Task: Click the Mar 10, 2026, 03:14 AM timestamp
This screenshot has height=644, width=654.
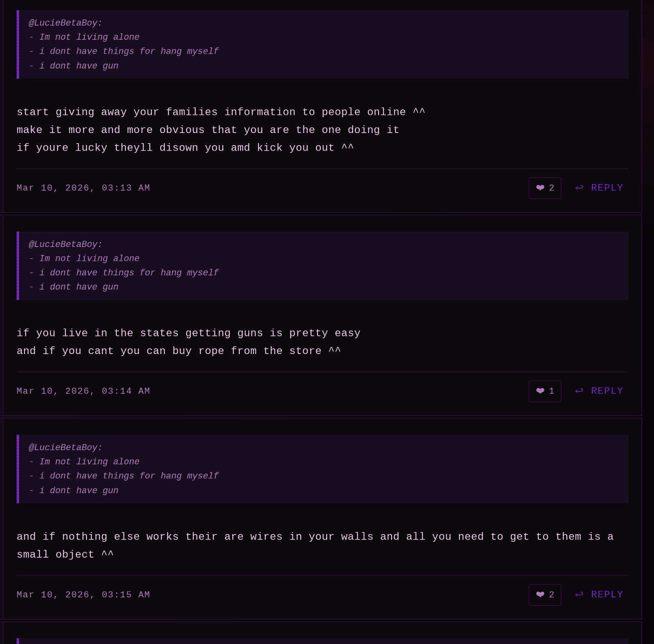Action: click(83, 391)
